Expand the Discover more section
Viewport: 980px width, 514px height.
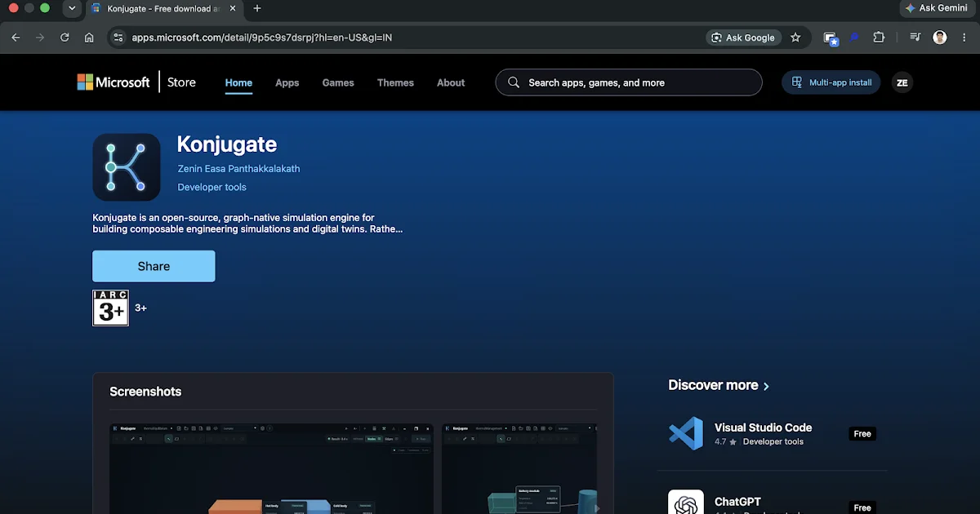[719, 385]
